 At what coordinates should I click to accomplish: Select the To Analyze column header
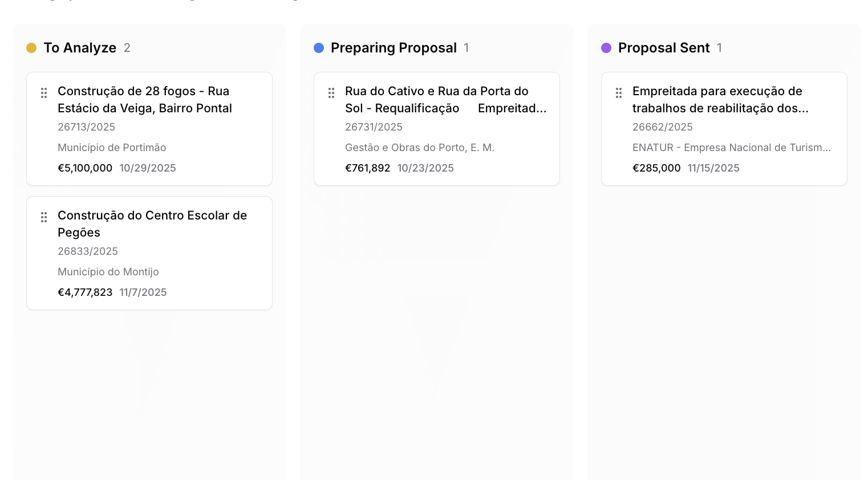[x=80, y=48]
